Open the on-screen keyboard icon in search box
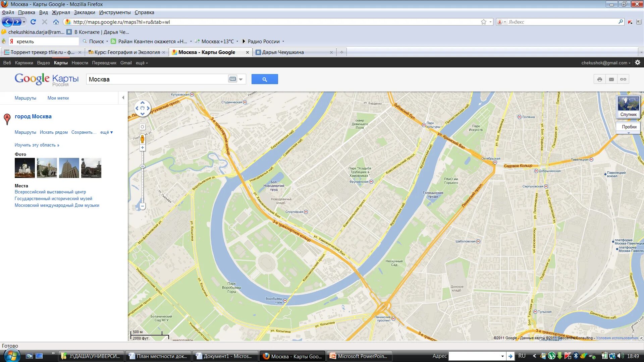Screen dimensions: 644x362 pos(232,79)
